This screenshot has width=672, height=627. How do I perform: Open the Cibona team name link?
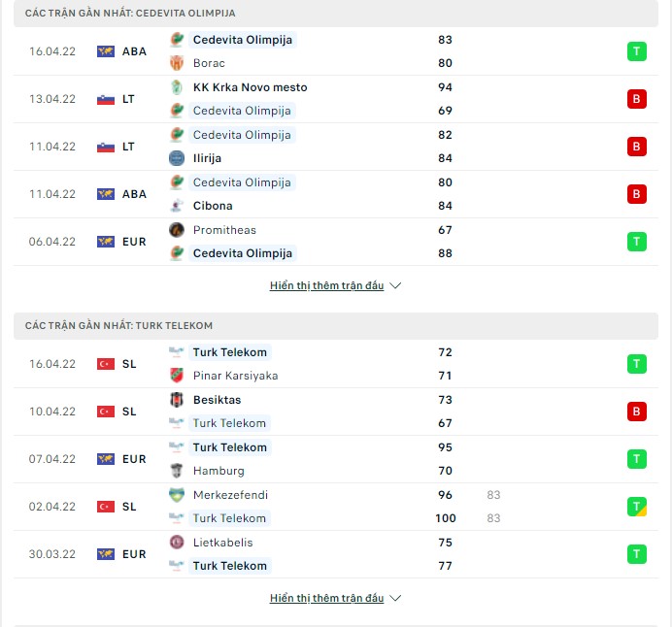tap(213, 206)
